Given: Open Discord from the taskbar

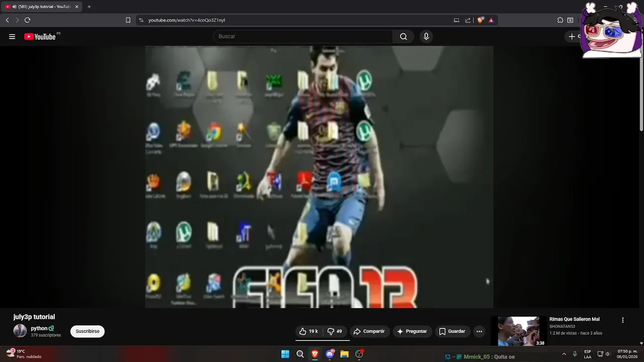Looking at the screenshot, I should pos(330,354).
